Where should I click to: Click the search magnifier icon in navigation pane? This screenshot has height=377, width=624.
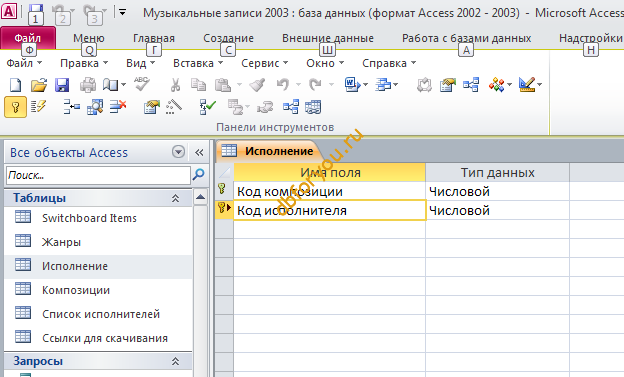click(x=198, y=175)
